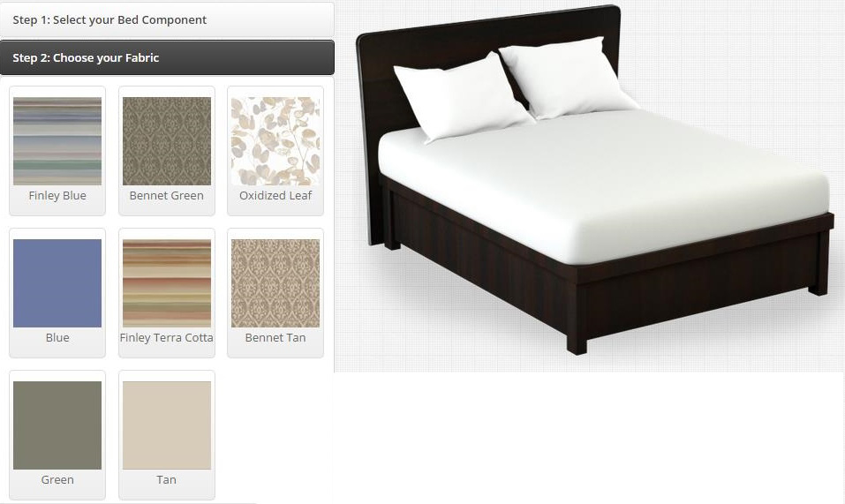Click the Finley Terra Cotta label
This screenshot has width=845, height=504.
[x=167, y=337]
